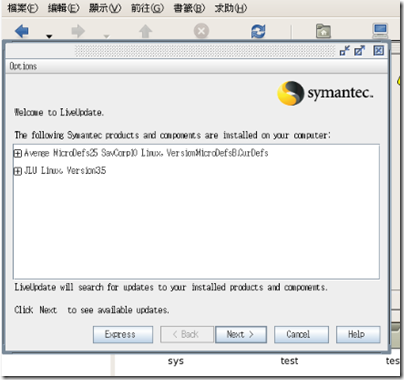This screenshot has height=380, width=404.
Task: Click the Express button
Action: (x=123, y=334)
